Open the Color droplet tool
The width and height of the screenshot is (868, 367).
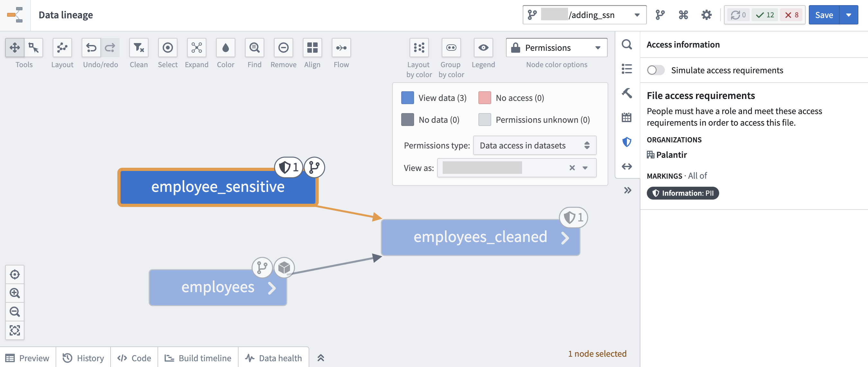pyautogui.click(x=225, y=48)
